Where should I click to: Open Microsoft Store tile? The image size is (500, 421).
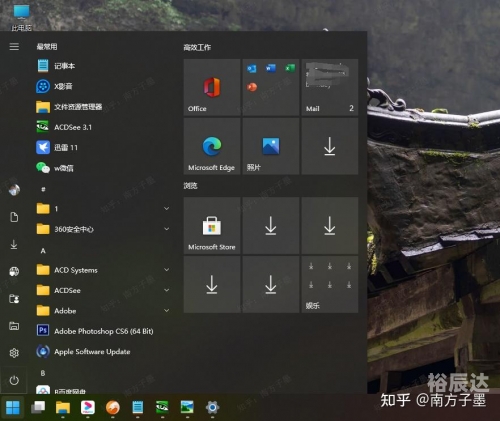pos(212,225)
